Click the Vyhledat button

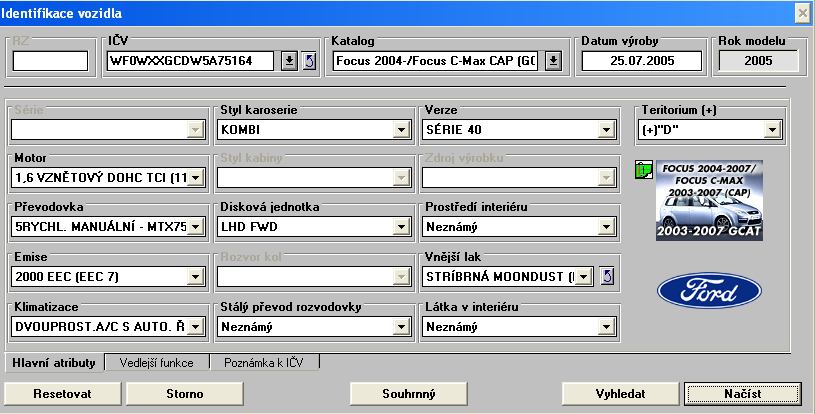tap(619, 393)
